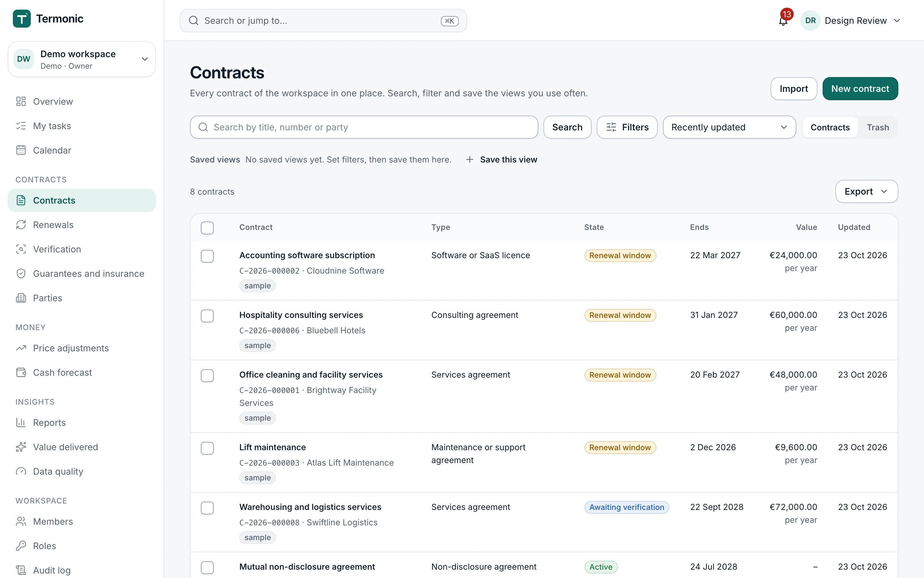Select the Mutual non-disclosure agreement checkbox
The width and height of the screenshot is (924, 578).
pyautogui.click(x=207, y=567)
